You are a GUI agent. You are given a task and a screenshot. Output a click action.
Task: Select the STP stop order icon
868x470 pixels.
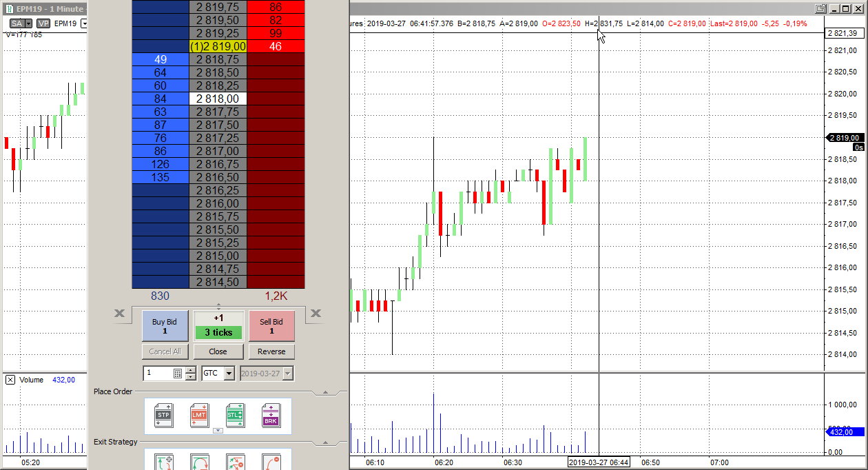coord(163,416)
